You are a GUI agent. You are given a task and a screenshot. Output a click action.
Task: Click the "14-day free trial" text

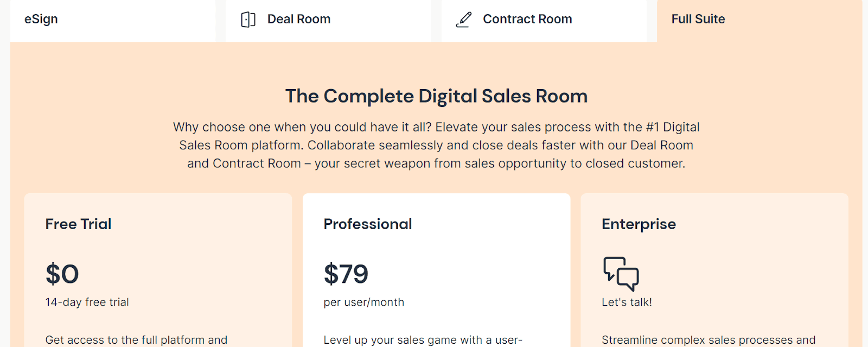87,302
